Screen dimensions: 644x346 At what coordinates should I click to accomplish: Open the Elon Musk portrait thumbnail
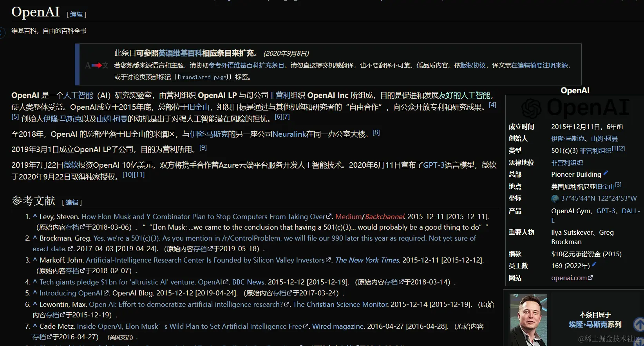(x=528, y=319)
